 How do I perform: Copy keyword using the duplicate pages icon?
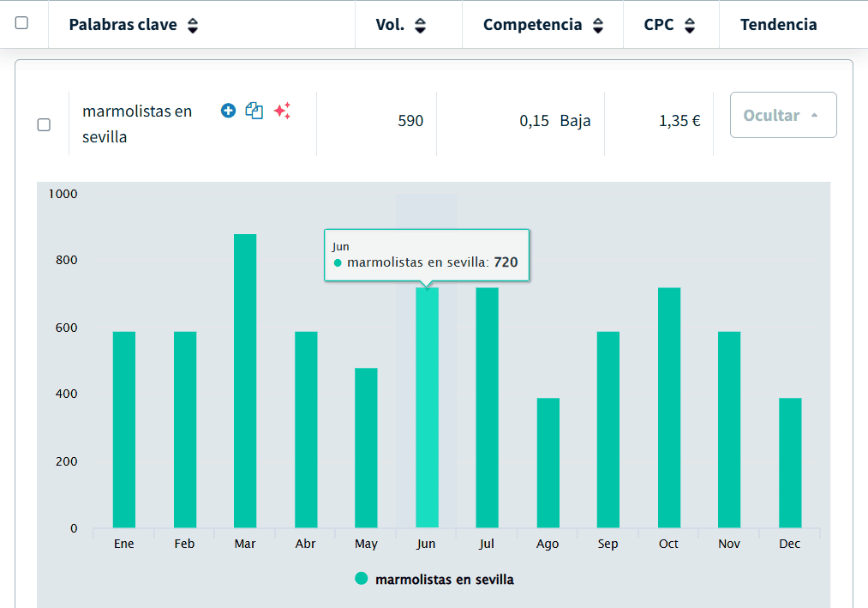coord(254,111)
